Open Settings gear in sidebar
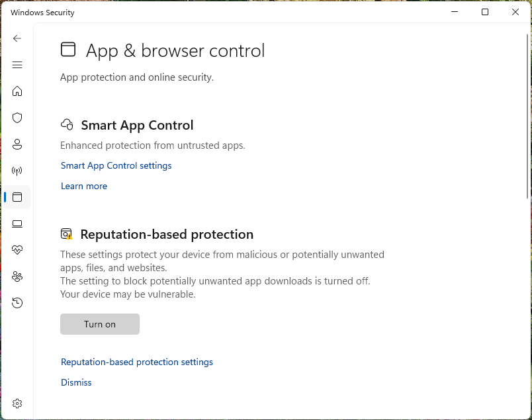The image size is (532, 420). (x=17, y=403)
